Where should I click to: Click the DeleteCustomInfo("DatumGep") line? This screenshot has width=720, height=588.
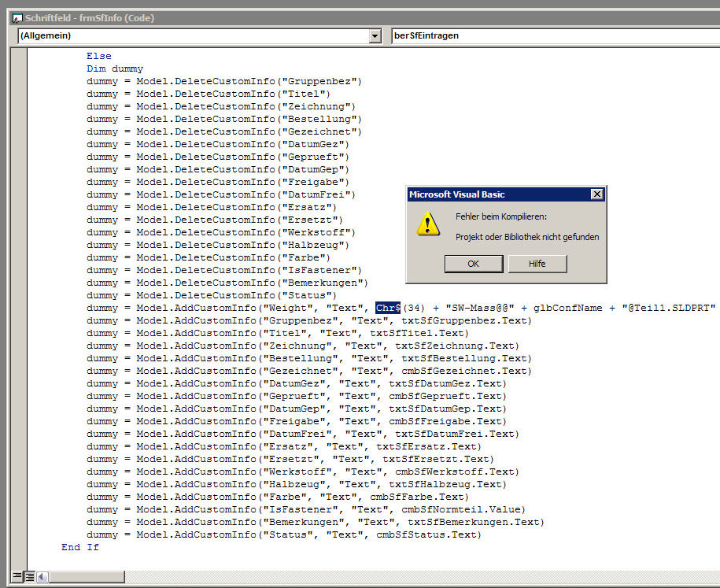(218, 169)
